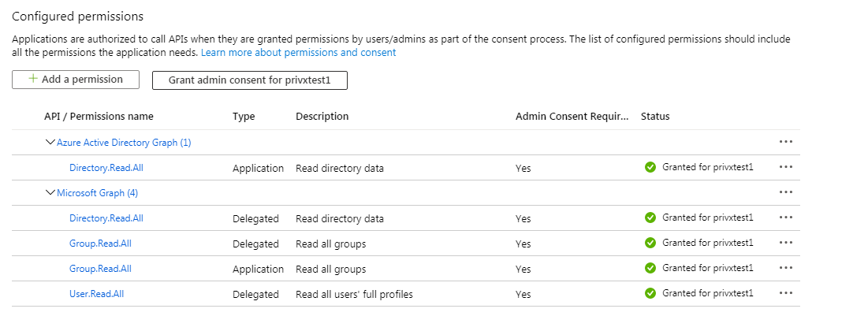Click the Add a permission button
868x331 pixels.
[x=76, y=80]
